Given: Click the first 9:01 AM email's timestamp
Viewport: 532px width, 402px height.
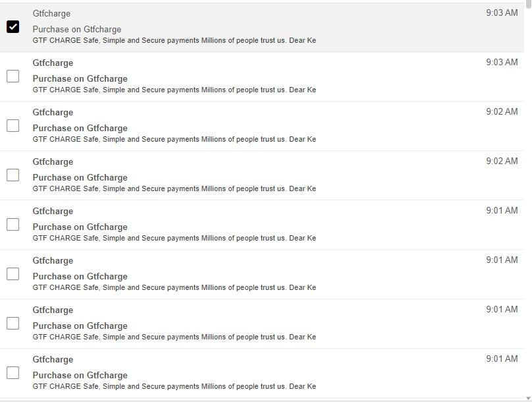Looking at the screenshot, I should 502,210.
